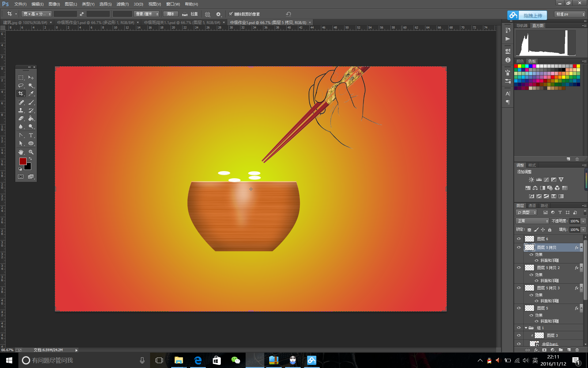The height and width of the screenshot is (368, 588).
Task: Hide layer 图层 5 拷贝 2
Action: (x=519, y=267)
